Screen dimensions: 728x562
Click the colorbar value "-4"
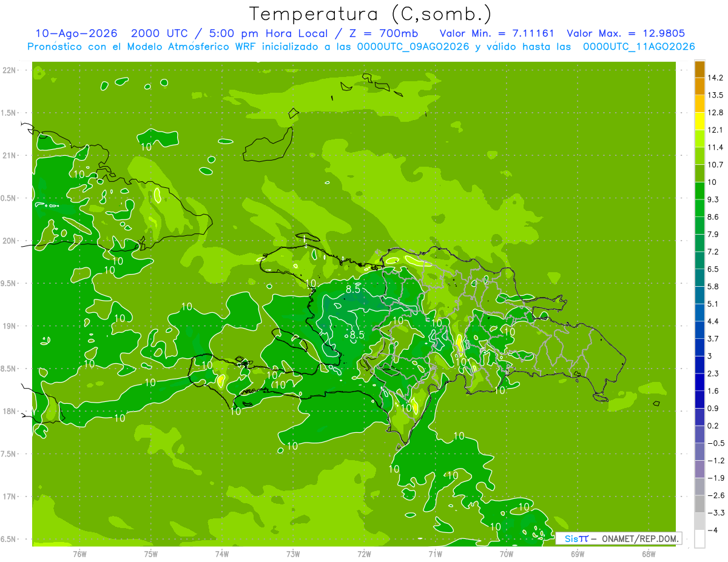(712, 530)
